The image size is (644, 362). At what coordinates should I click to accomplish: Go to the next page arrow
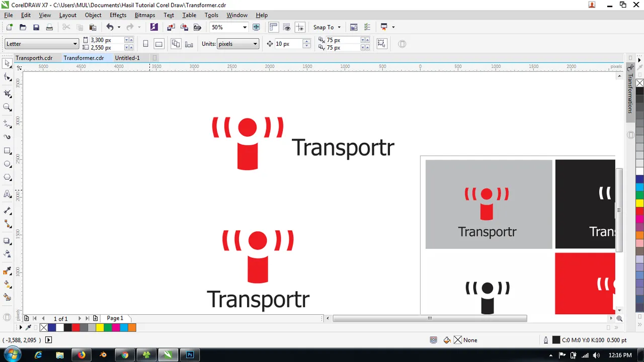79,318
